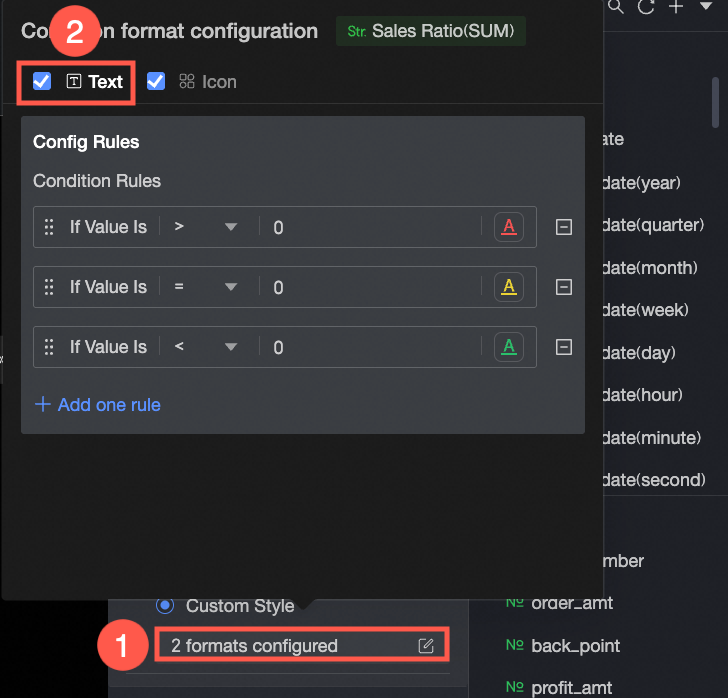Click the red text color swatch
The image size is (728, 698).
(x=509, y=227)
